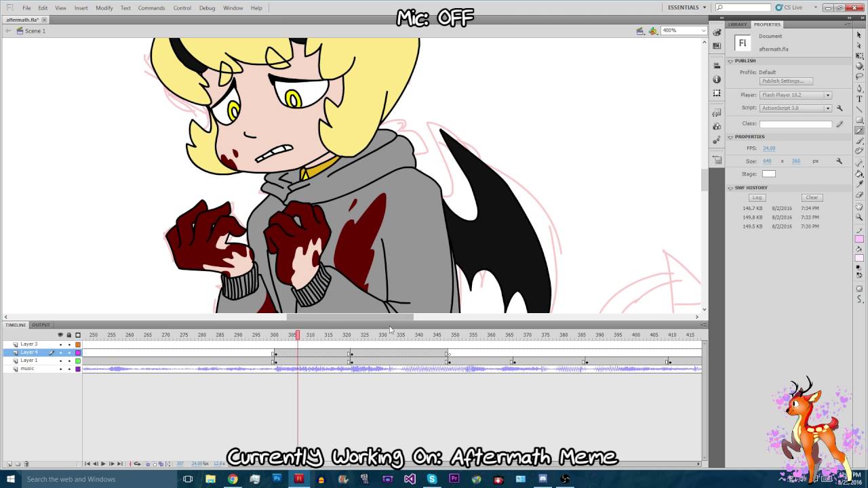Screen dimensions: 868x488
Task: Open the Align panel icon
Action: point(717,66)
